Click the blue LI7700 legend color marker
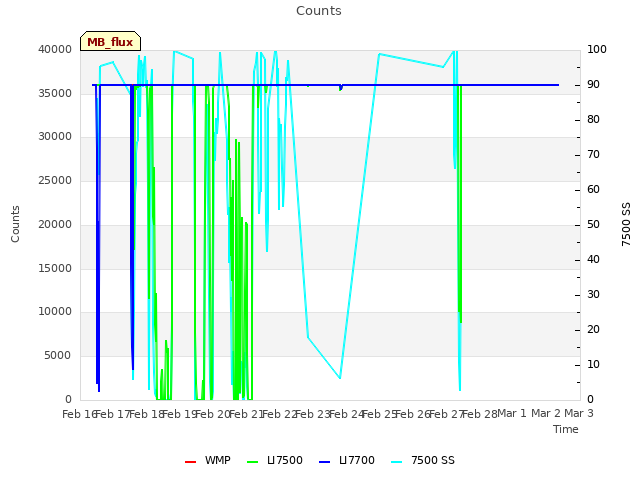This screenshot has height=480, width=640. [x=324, y=462]
